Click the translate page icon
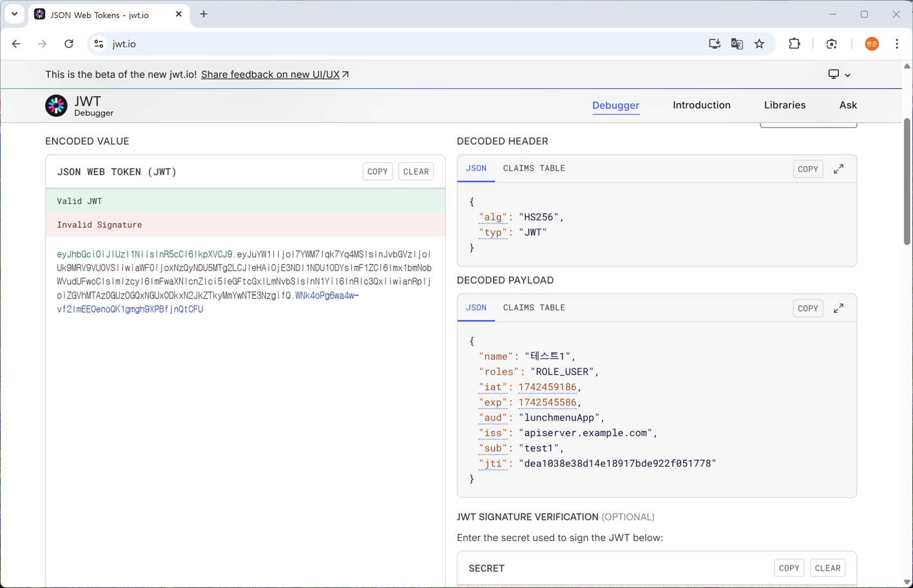Viewport: 913px width, 588px height. click(737, 44)
